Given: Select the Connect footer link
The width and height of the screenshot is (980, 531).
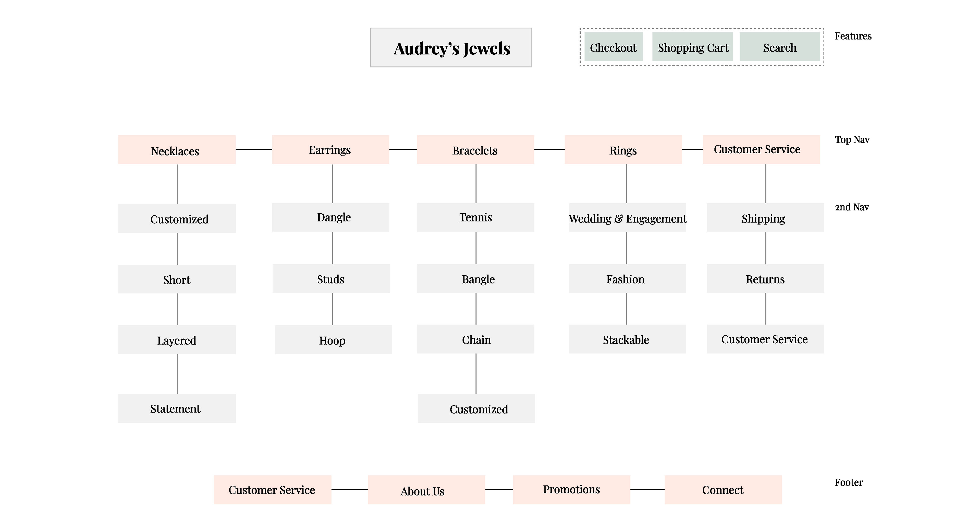Looking at the screenshot, I should pyautogui.click(x=723, y=490).
